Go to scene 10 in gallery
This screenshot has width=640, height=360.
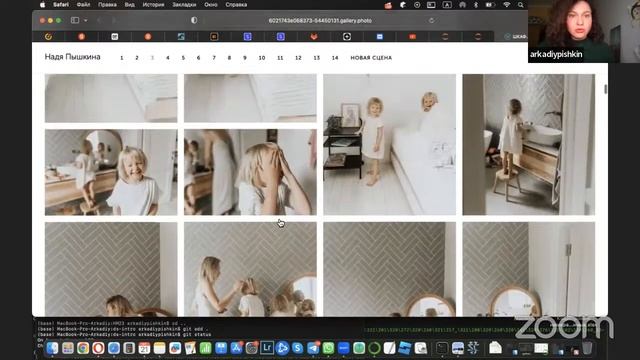click(262, 58)
